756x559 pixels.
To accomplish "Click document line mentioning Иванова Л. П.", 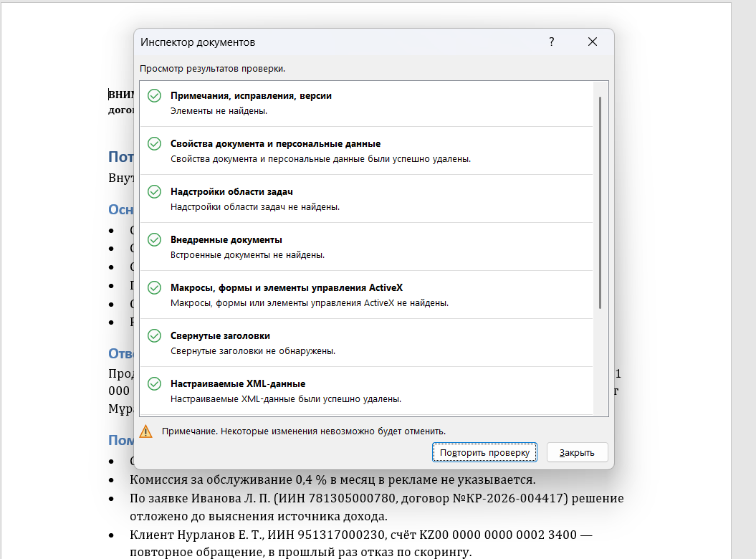I will click(x=376, y=498).
